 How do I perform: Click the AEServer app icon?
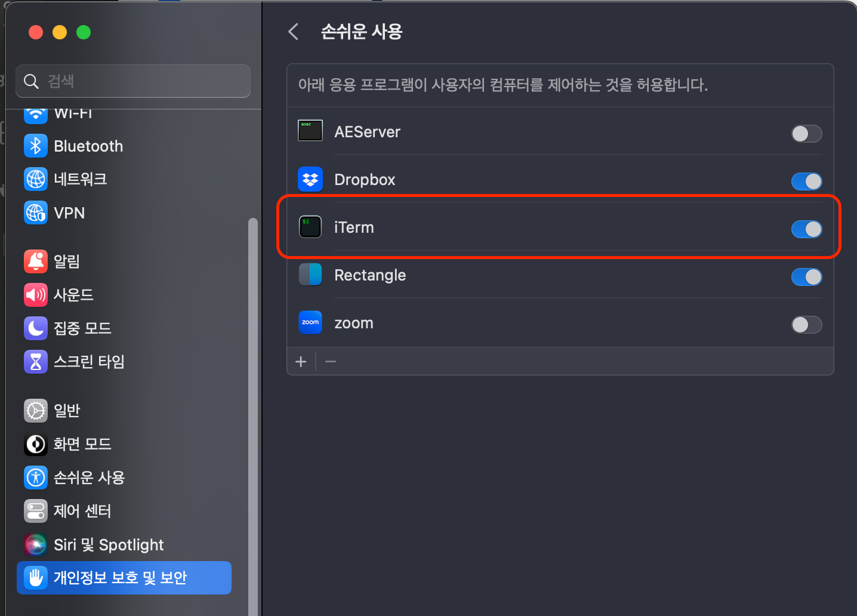click(310, 131)
